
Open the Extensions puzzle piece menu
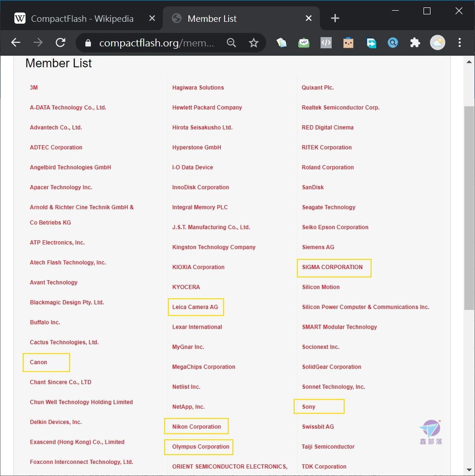tap(415, 43)
